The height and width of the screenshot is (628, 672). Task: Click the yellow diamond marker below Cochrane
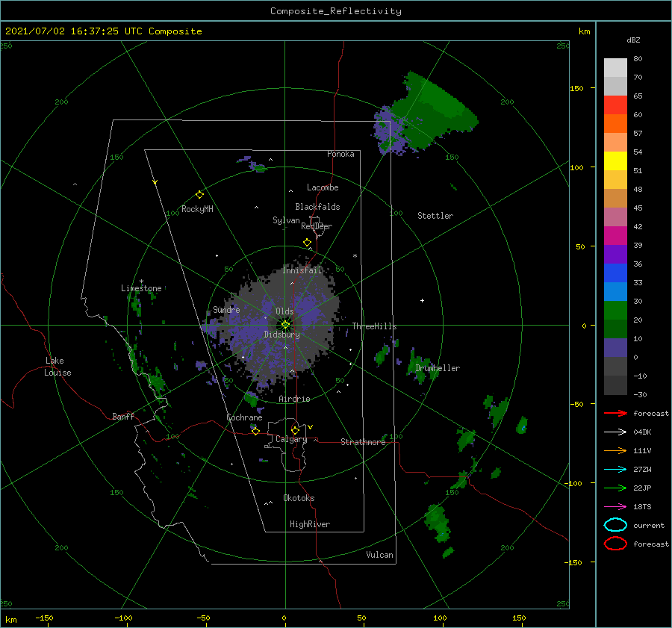click(255, 431)
